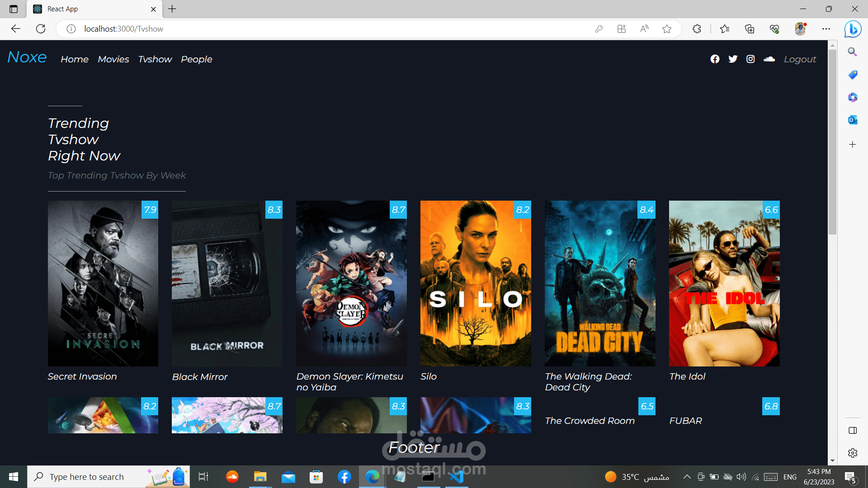Click the Windows taskbar search box
The height and width of the screenshot is (488, 868).
pyautogui.click(x=87, y=477)
